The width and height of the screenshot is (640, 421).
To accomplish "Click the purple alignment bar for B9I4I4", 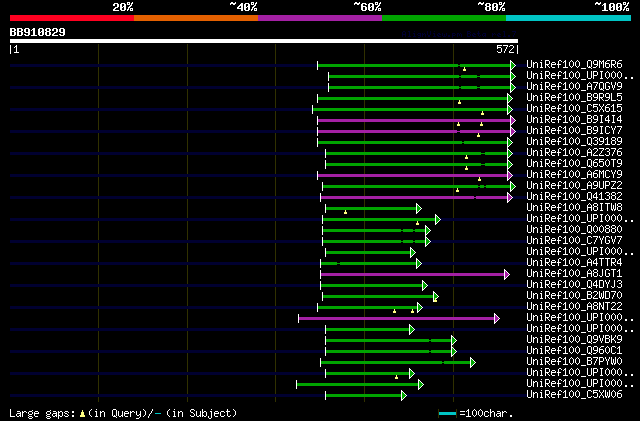I will pyautogui.click(x=416, y=120).
